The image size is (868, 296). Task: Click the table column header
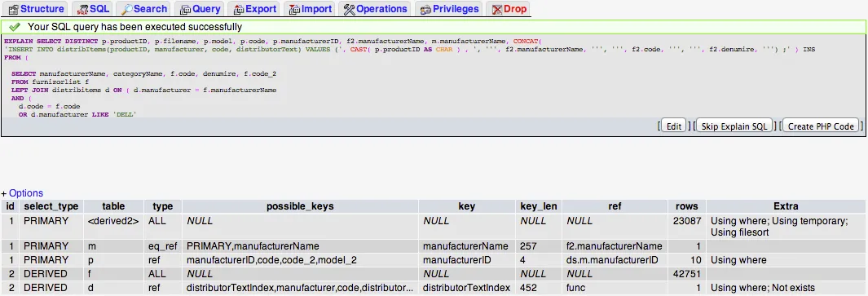tap(113, 206)
